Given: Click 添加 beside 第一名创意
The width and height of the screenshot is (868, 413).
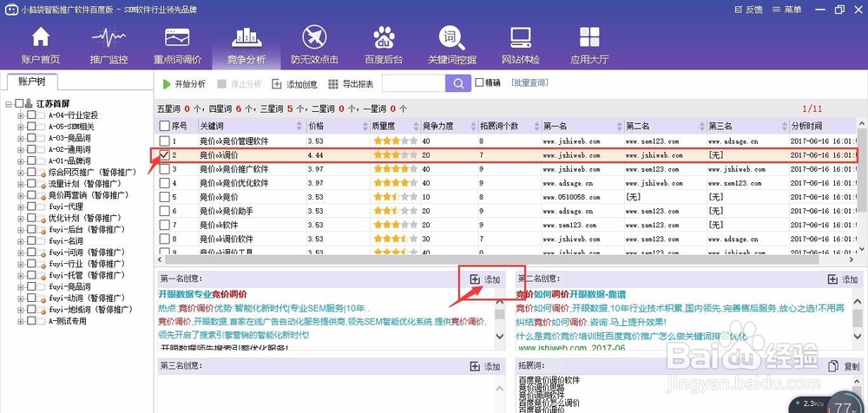Looking at the screenshot, I should [x=485, y=279].
